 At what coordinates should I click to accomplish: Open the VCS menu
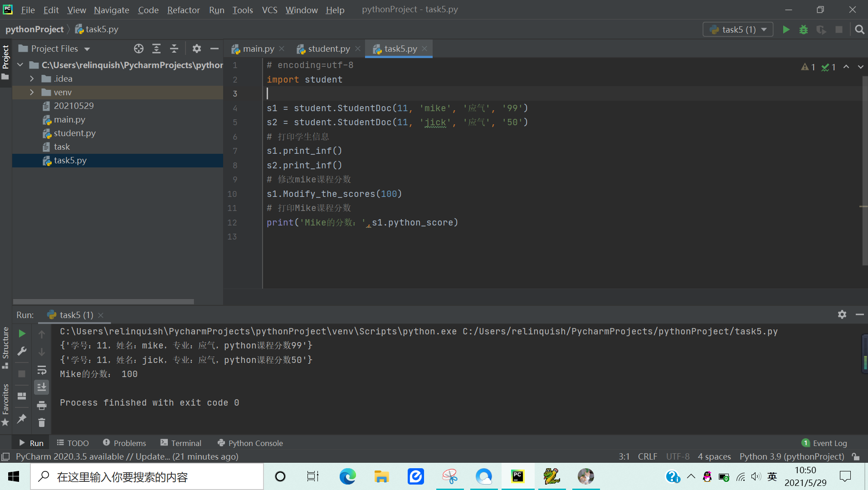tap(269, 10)
